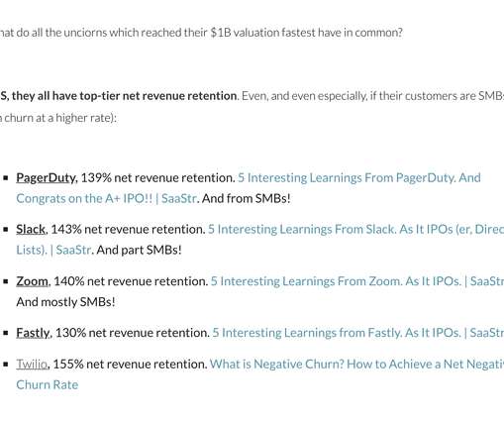Click 'Congrats on the A+ IPO!! | SaaStr' link text

(x=106, y=198)
